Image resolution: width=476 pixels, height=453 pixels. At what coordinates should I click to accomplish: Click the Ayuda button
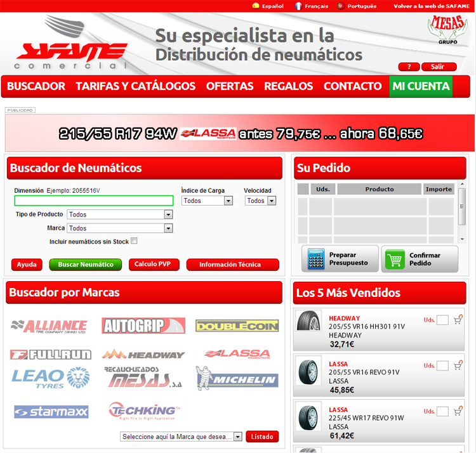[x=27, y=265]
